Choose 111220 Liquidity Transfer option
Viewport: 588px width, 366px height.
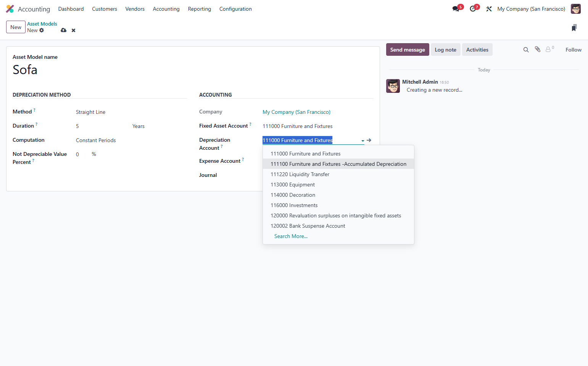(x=338, y=174)
